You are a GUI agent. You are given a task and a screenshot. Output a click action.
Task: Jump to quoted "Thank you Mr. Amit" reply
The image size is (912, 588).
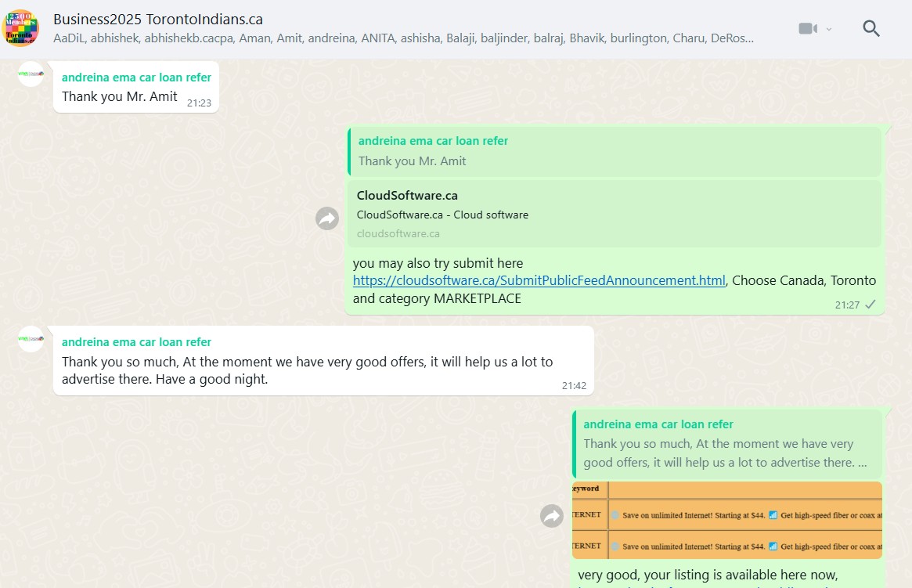[x=615, y=151]
